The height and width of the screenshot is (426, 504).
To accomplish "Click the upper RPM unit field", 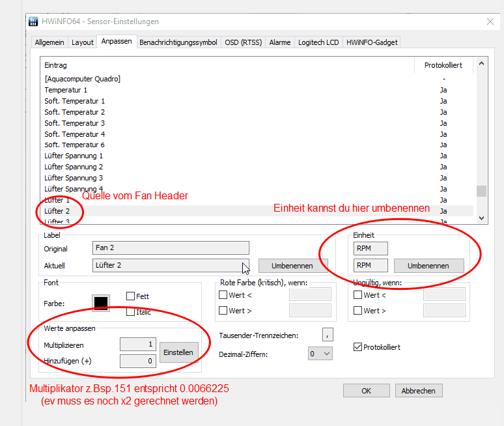I will (371, 248).
